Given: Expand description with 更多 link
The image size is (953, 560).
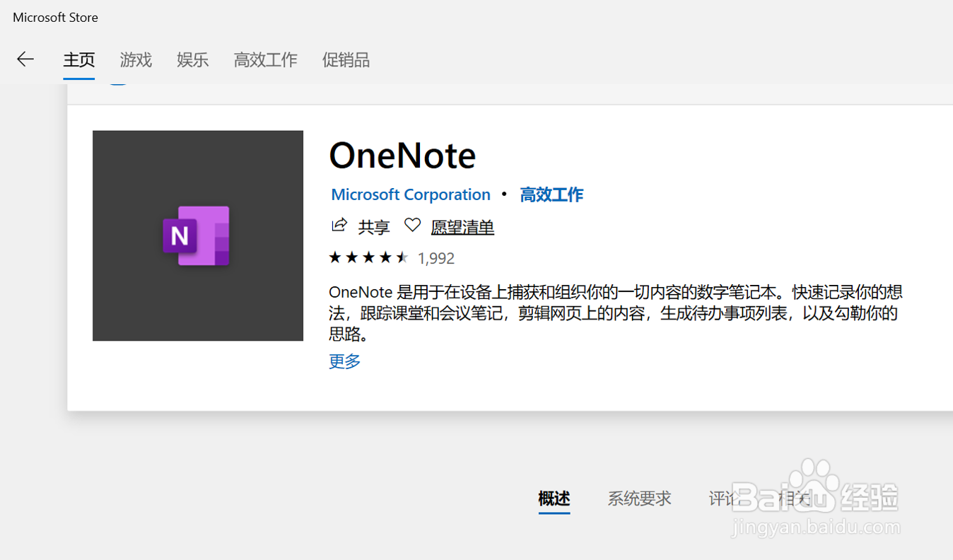Looking at the screenshot, I should coord(345,361).
